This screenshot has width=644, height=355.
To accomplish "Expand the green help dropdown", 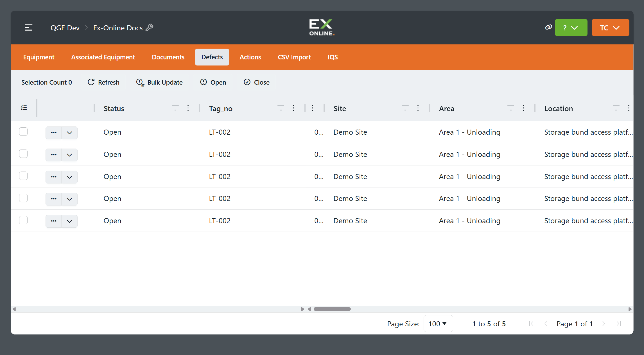I will 571,28.
